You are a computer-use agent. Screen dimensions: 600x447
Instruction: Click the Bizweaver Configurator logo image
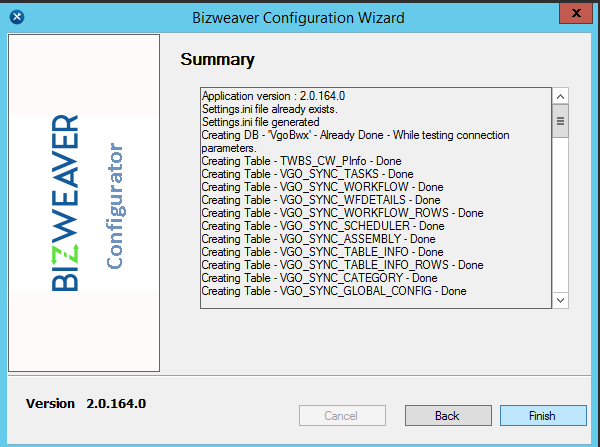click(84, 203)
